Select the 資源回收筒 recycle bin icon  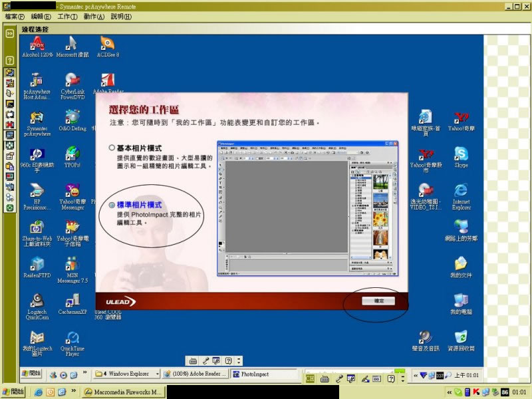coord(461,340)
